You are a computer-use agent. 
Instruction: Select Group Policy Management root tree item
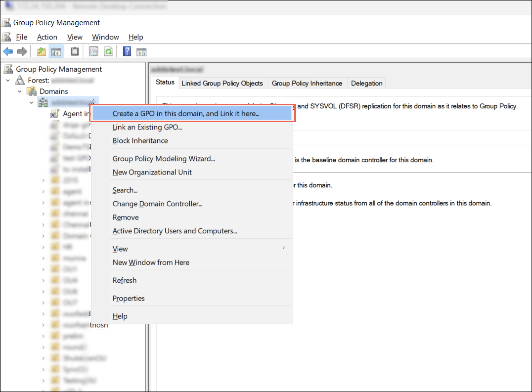(x=59, y=69)
